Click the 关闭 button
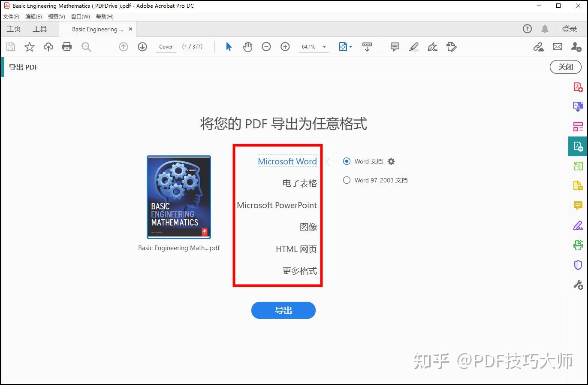Image resolution: width=588 pixels, height=385 pixels. click(x=566, y=67)
